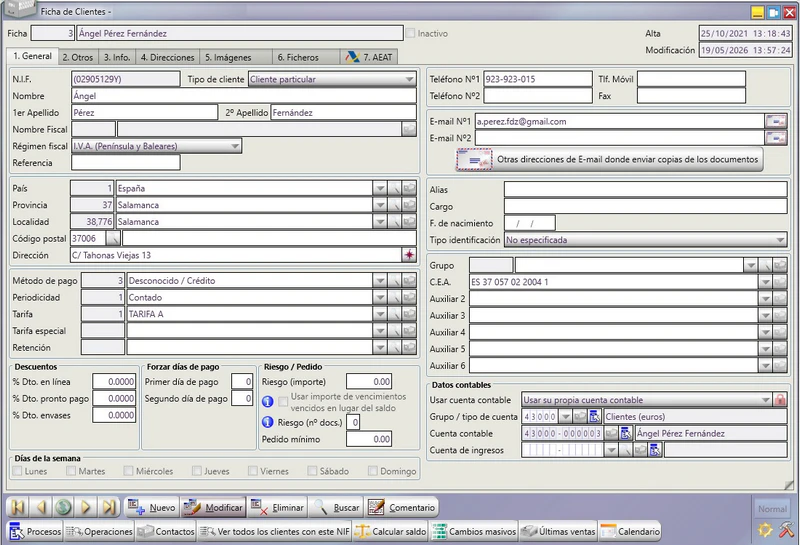This screenshot has width=800, height=545.
Task: Open the Tipo identificación dropdown
Action: click(645, 240)
